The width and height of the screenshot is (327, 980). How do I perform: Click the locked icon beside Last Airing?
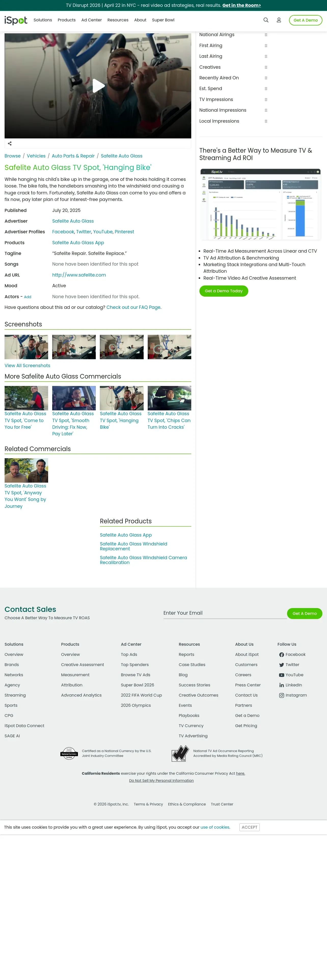point(266,56)
